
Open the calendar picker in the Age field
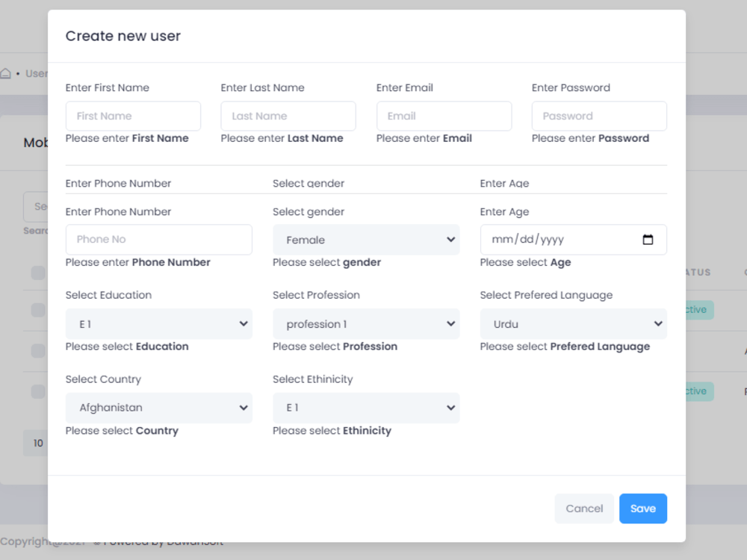point(648,239)
